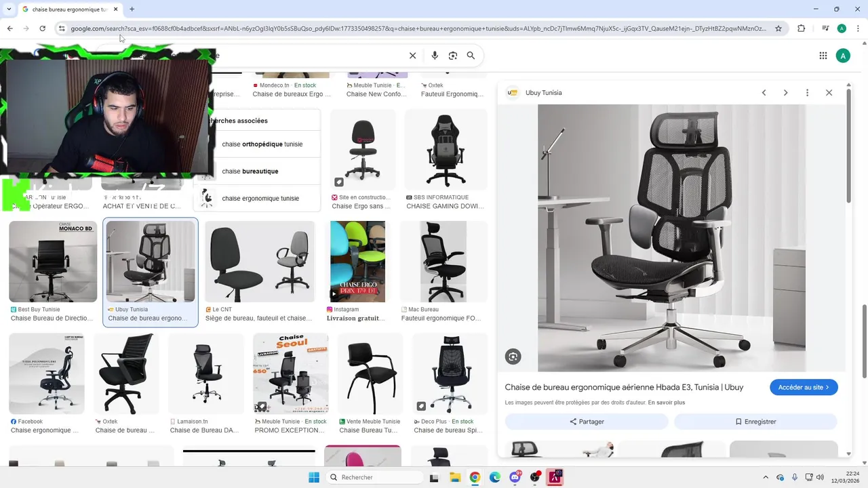
Task: Click the Enregistrer button
Action: (x=755, y=422)
